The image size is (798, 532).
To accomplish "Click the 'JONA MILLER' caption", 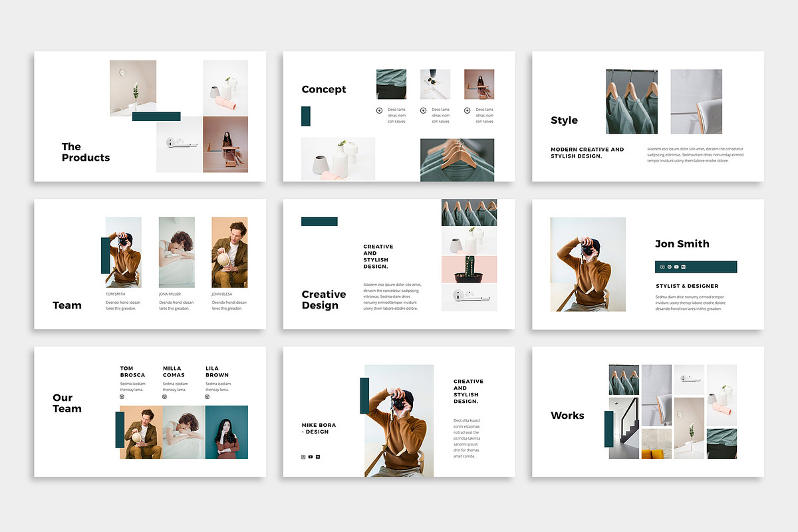I will 170,294.
